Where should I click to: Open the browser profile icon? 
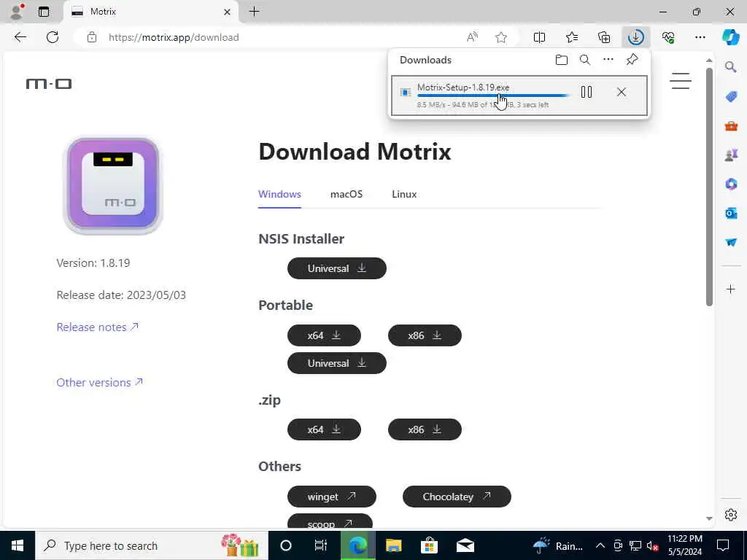point(17,12)
